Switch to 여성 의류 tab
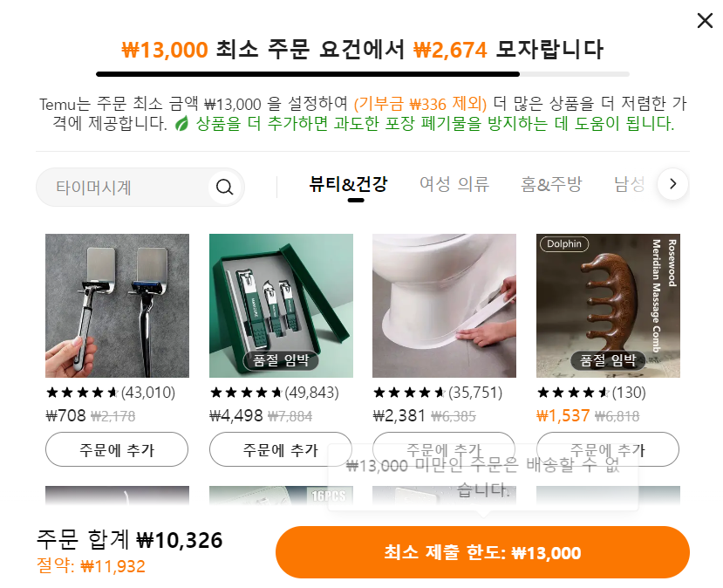This screenshot has width=723, height=588. click(454, 184)
